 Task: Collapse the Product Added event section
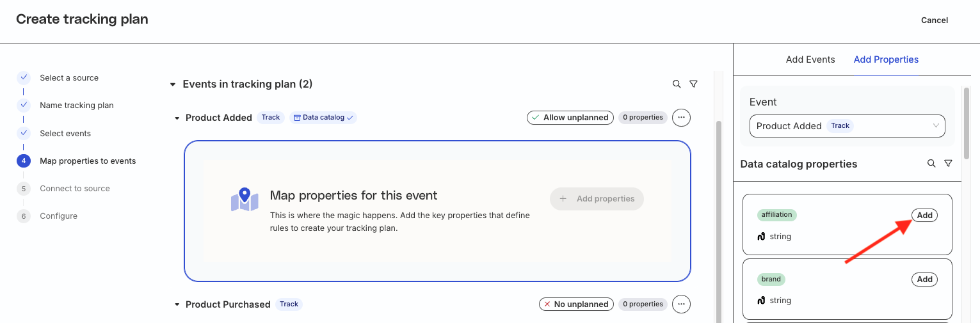[177, 118]
